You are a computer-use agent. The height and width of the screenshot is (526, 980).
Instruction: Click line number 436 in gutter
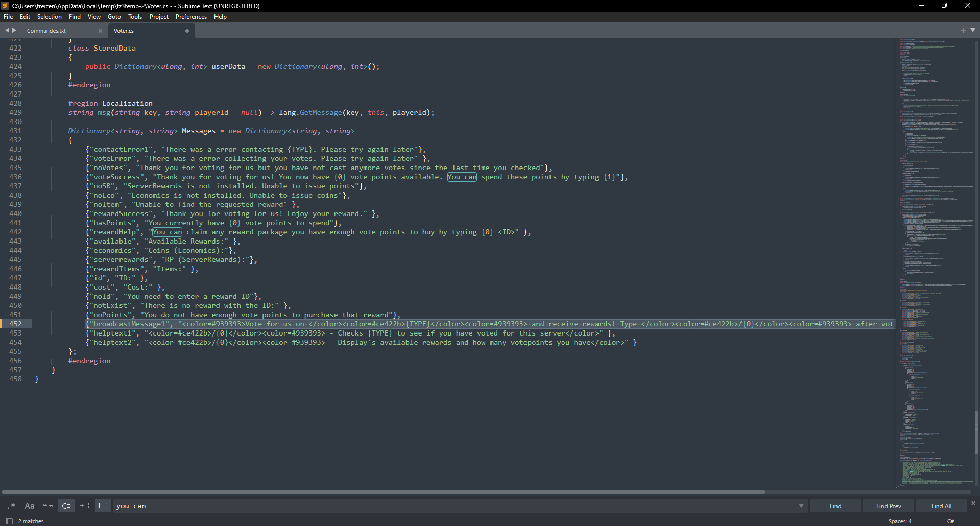pyautogui.click(x=15, y=177)
